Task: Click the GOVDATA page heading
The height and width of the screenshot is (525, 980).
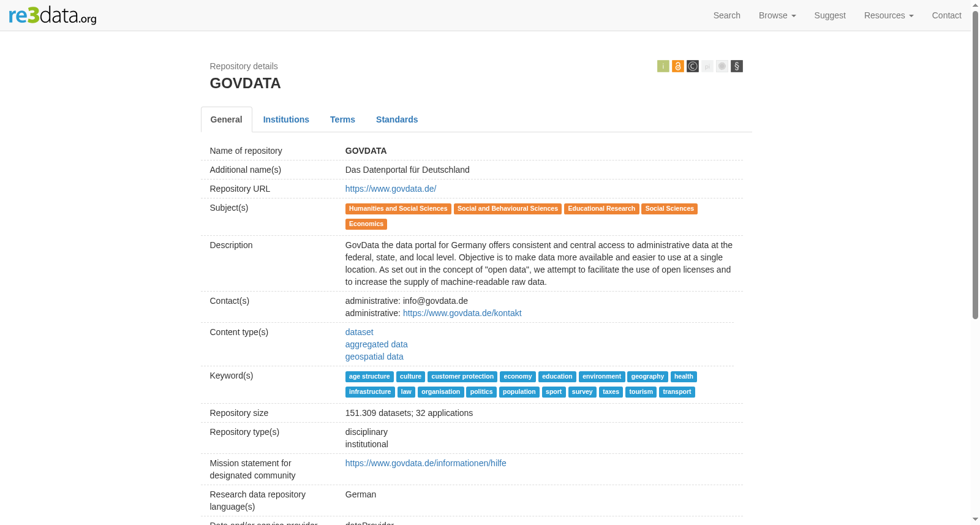Action: tap(246, 83)
